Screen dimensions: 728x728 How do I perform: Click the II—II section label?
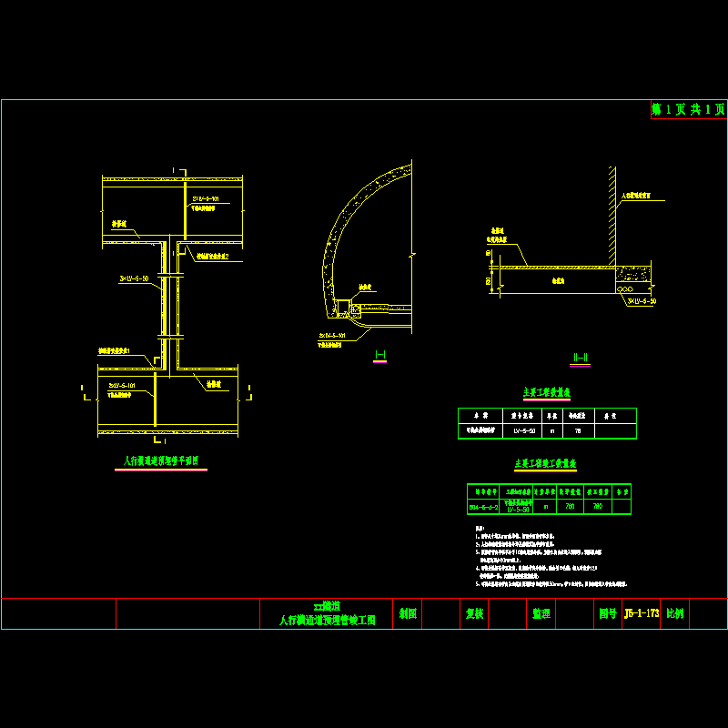point(581,358)
